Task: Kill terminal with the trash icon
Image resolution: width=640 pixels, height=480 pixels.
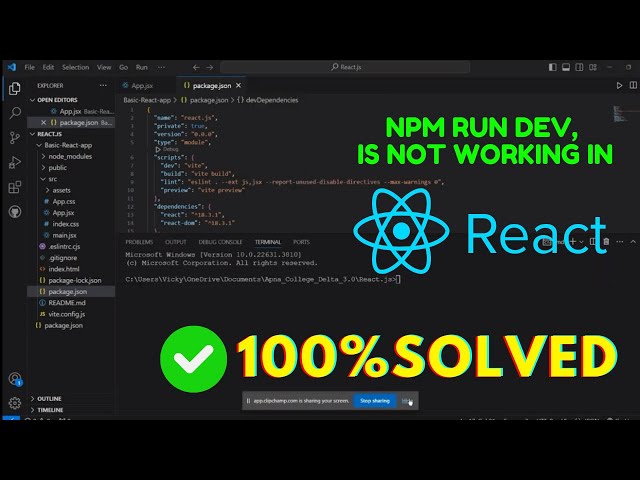Action: [x=606, y=242]
